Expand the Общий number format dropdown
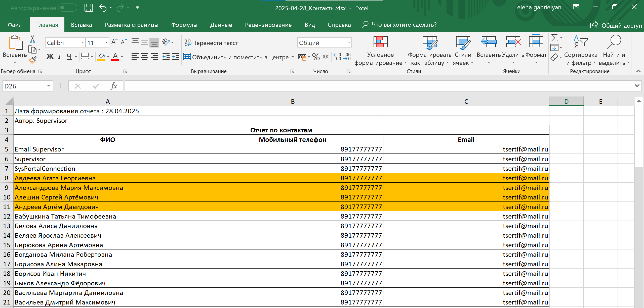Image resolution: width=644 pixels, height=308 pixels. coord(349,43)
